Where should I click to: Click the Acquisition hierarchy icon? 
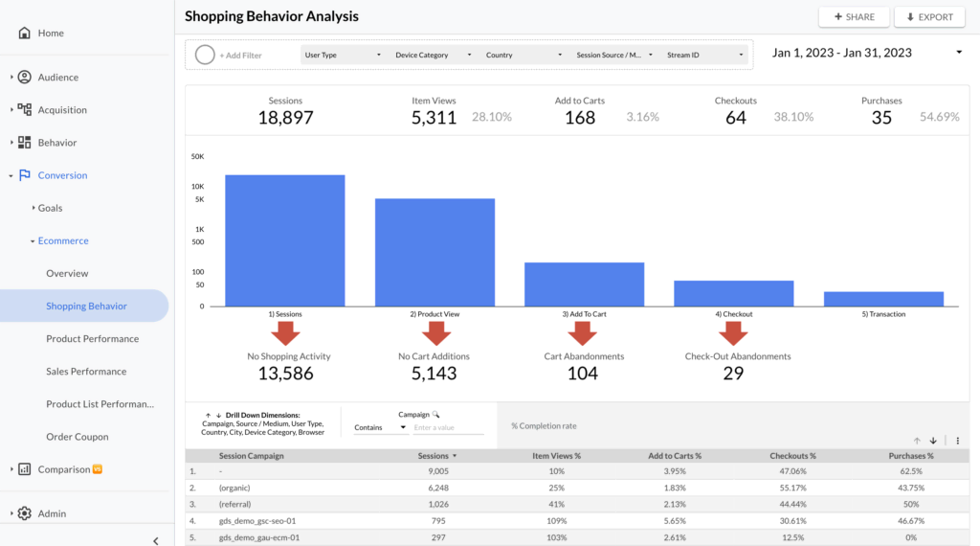coord(25,110)
